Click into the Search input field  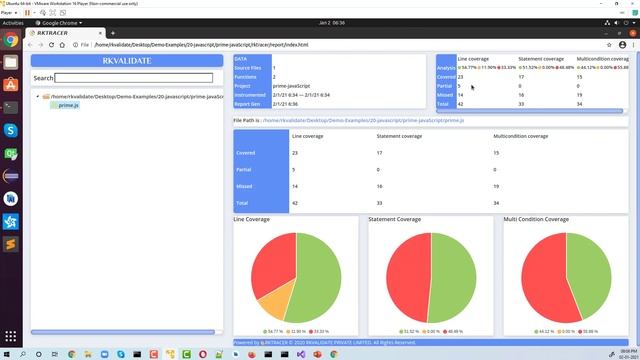133,78
